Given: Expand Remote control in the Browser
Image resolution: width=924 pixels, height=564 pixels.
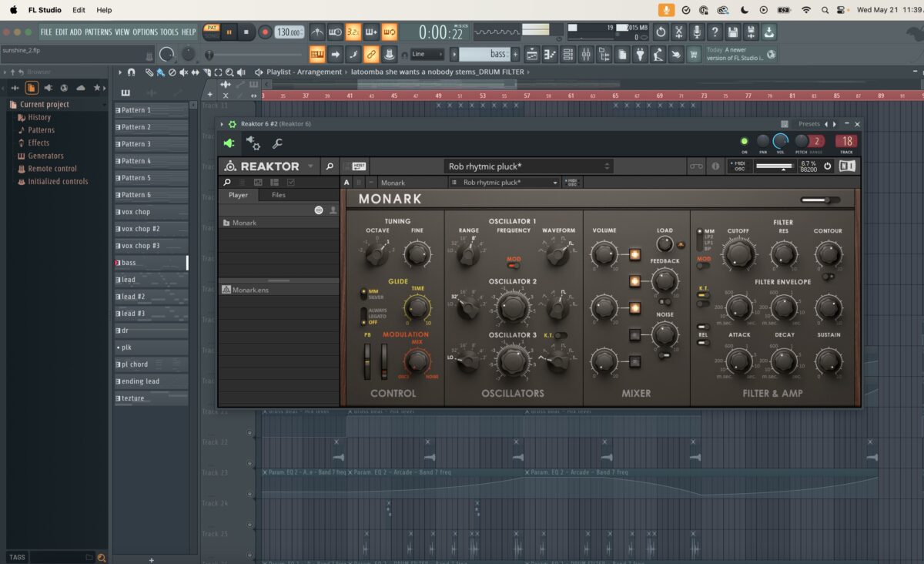Looking at the screenshot, I should 52,169.
